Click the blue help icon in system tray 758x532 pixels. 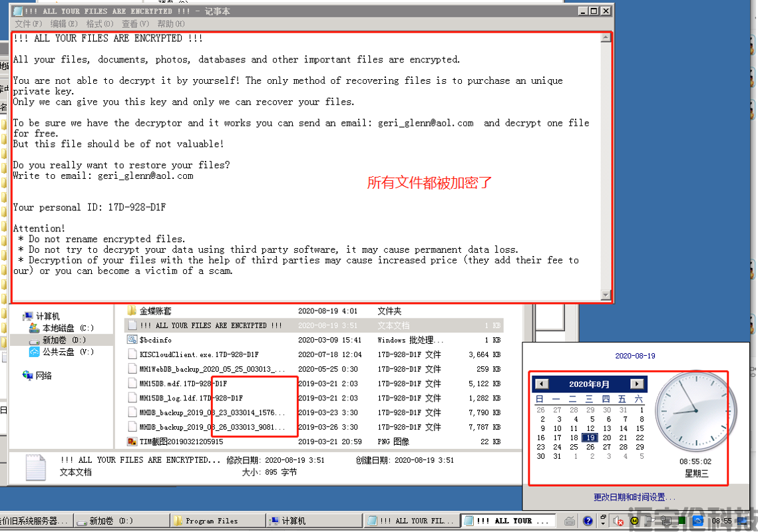pyautogui.click(x=588, y=521)
